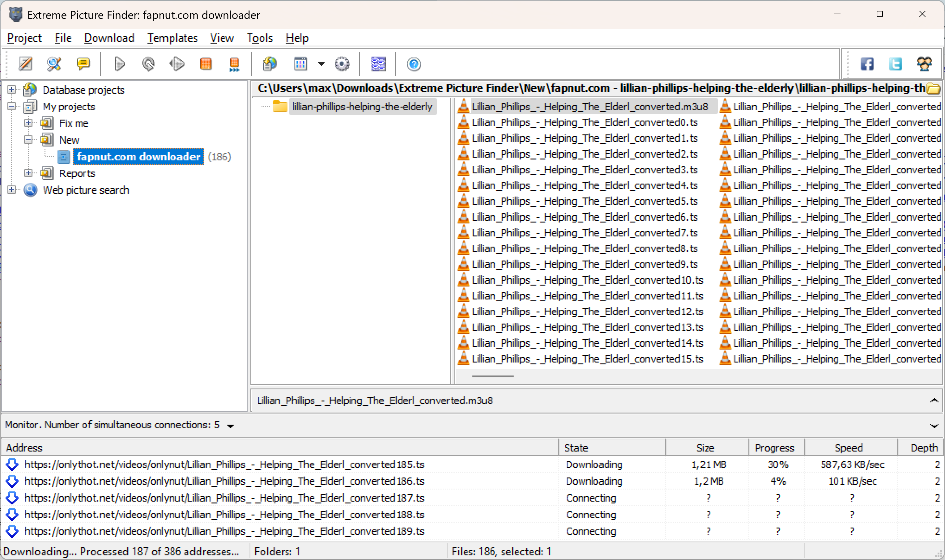Select the converted187.ts download row
945x560 pixels.
point(472,498)
